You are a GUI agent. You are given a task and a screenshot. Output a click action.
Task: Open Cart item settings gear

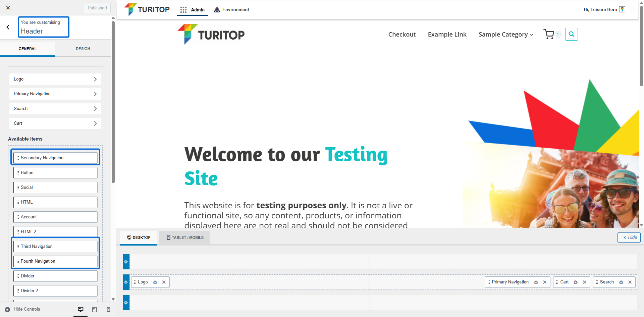576,282
